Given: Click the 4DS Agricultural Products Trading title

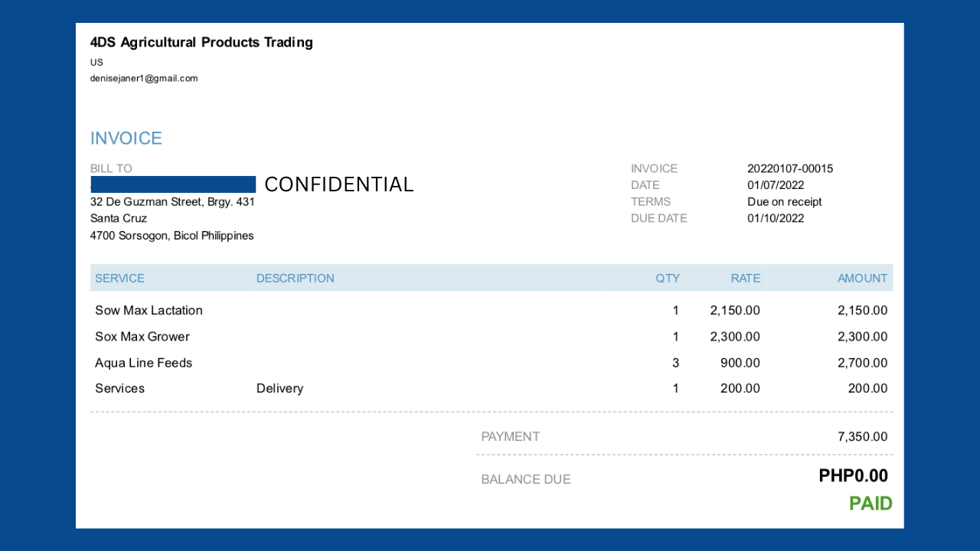Looking at the screenshot, I should pos(201,43).
